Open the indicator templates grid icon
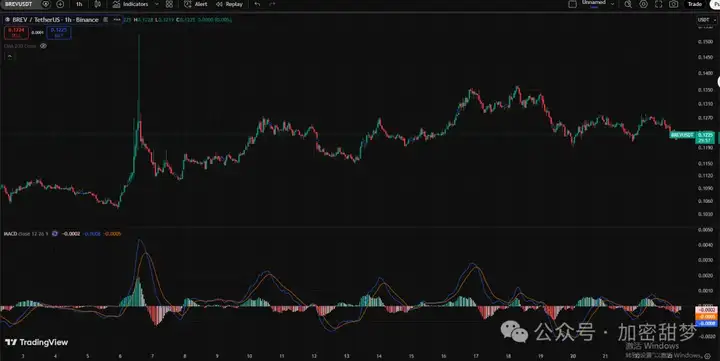The image size is (720, 361). click(x=169, y=4)
